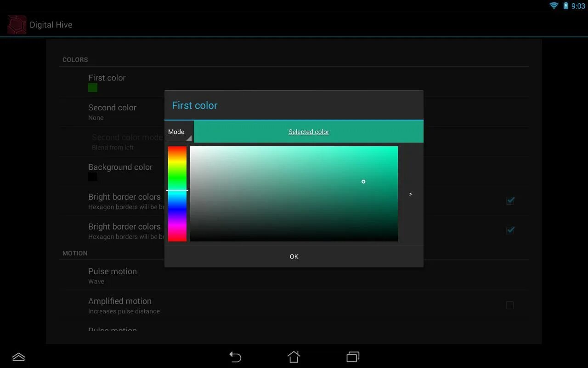
Task: Click the hue strip slider
Action: click(177, 194)
